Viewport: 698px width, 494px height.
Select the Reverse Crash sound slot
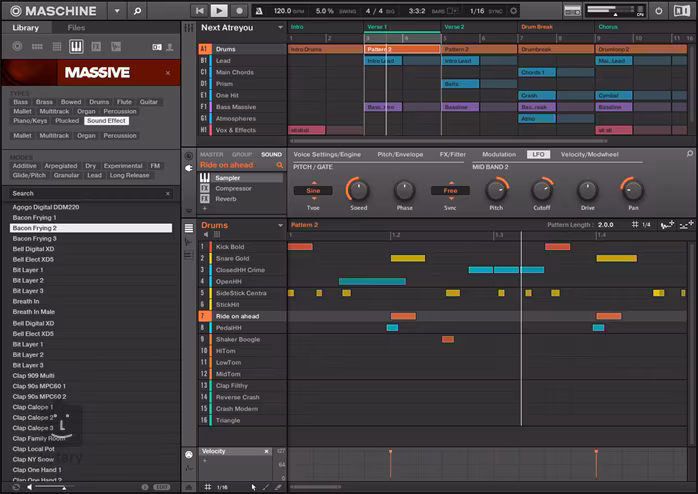click(x=243, y=397)
